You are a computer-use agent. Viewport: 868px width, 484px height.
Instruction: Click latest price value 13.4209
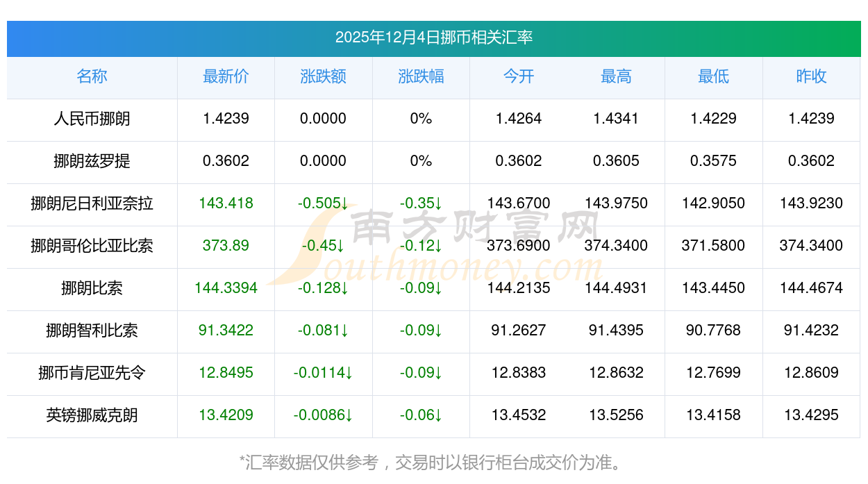click(x=226, y=415)
